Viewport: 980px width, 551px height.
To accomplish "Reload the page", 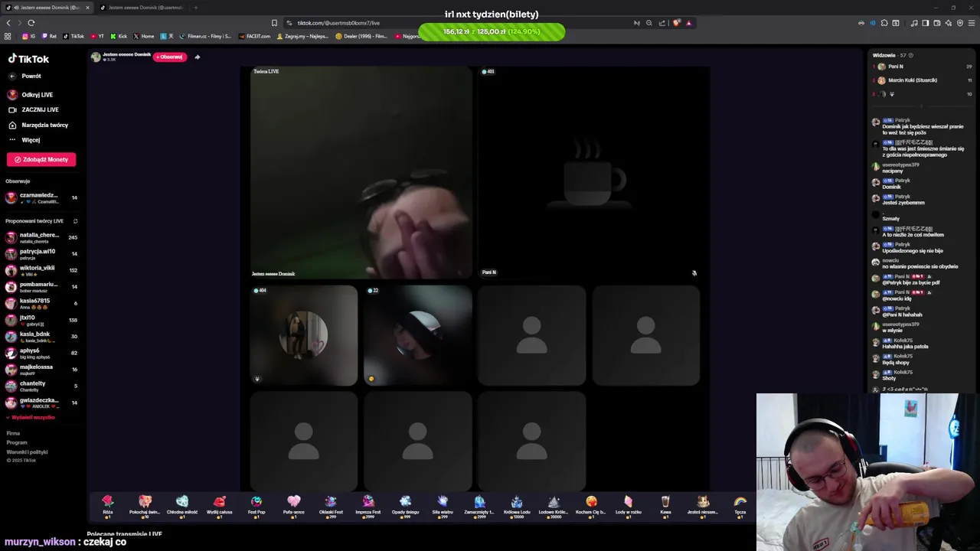I will pyautogui.click(x=31, y=23).
